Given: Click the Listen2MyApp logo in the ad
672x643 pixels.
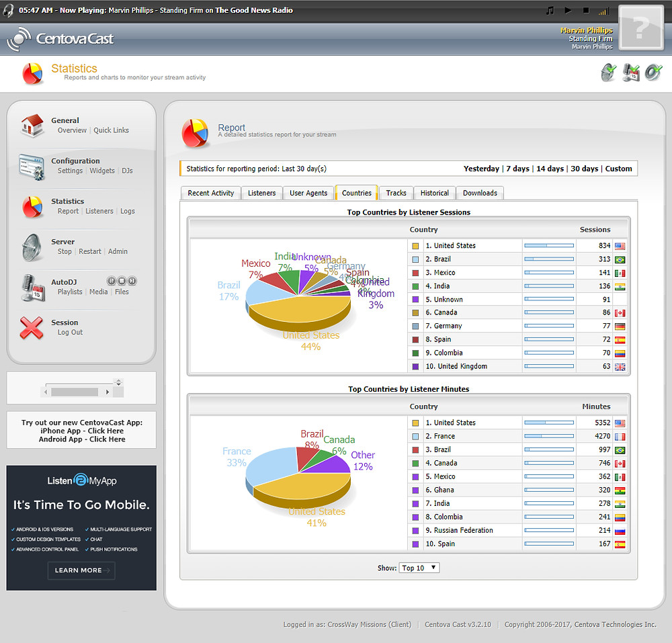Looking at the screenshot, I should (82, 480).
